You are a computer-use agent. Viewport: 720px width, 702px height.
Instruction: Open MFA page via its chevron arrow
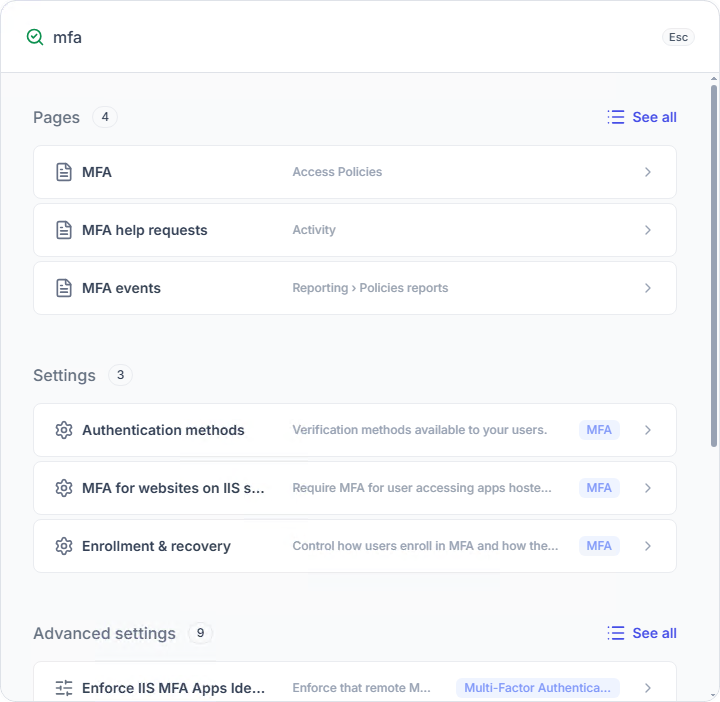click(x=648, y=172)
